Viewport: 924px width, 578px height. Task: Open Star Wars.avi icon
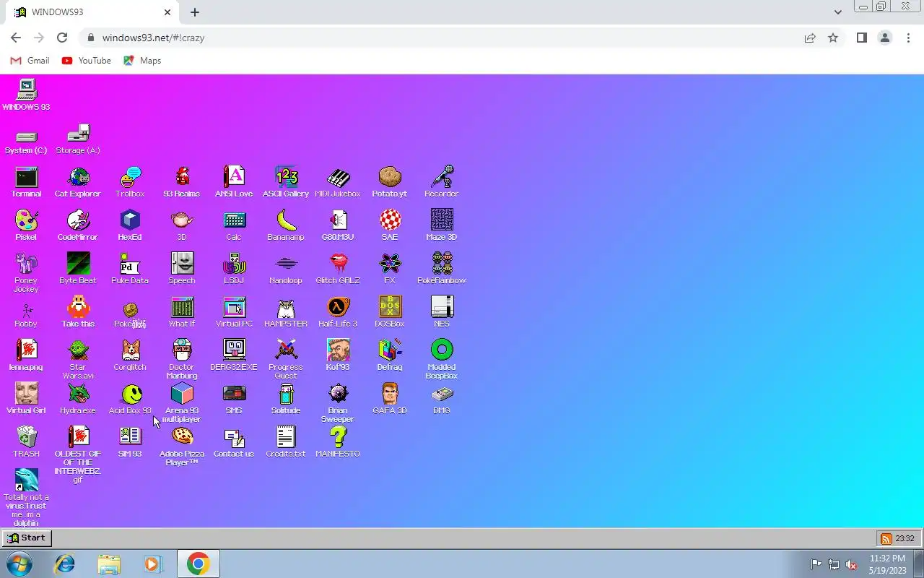78,358
